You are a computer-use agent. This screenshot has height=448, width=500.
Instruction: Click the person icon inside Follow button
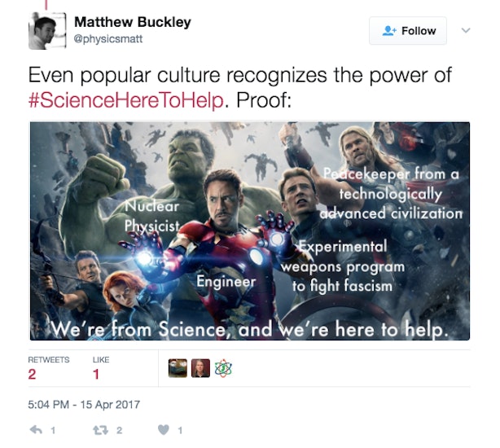389,31
